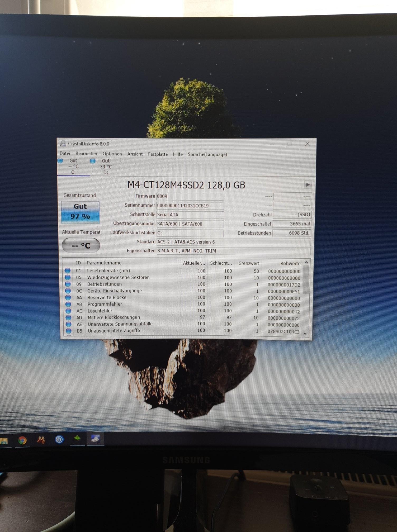Click status orb of Lesefehlerrate (roh) row

click(68, 270)
